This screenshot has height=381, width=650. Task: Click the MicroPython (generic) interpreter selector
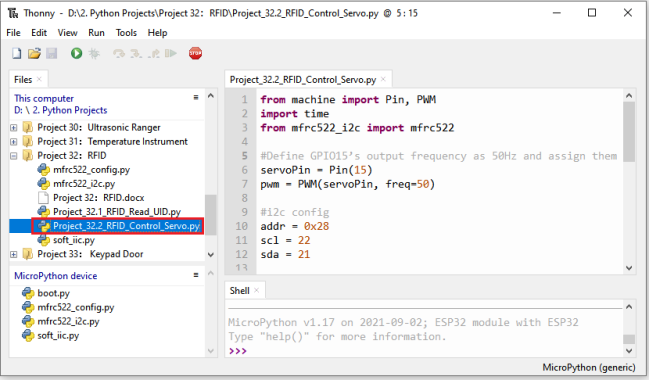click(x=589, y=368)
